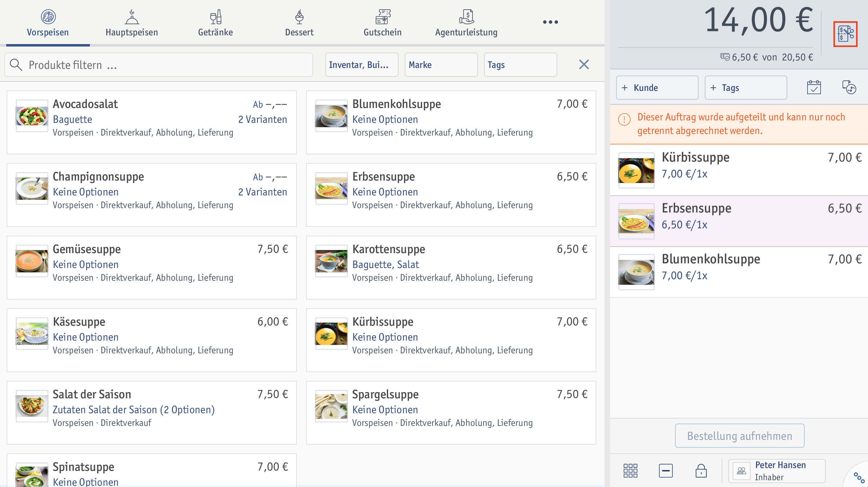Add Spargelsuppe to the order
This screenshot has height=487, width=868.
(x=451, y=413)
